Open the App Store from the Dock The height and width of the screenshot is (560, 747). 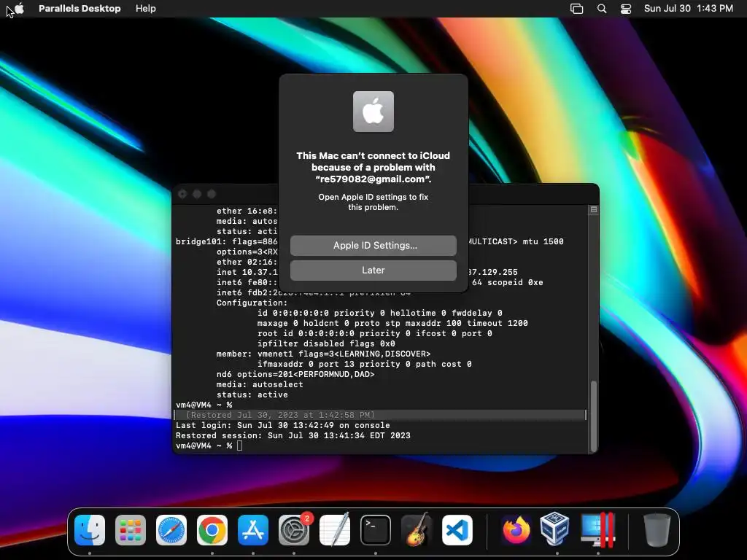coord(253,529)
